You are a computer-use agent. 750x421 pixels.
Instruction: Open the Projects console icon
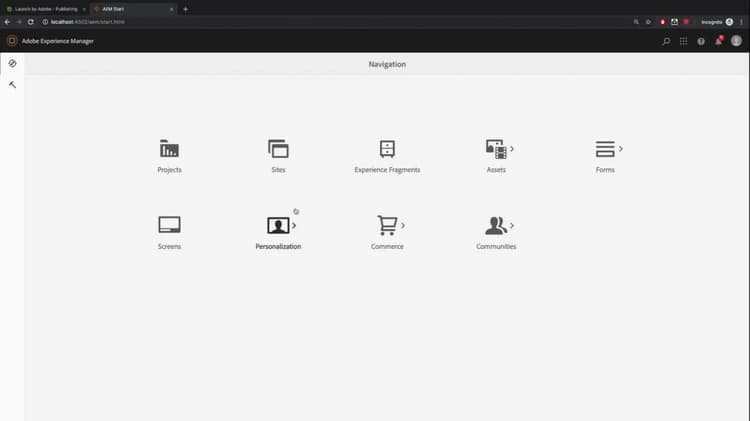click(169, 149)
